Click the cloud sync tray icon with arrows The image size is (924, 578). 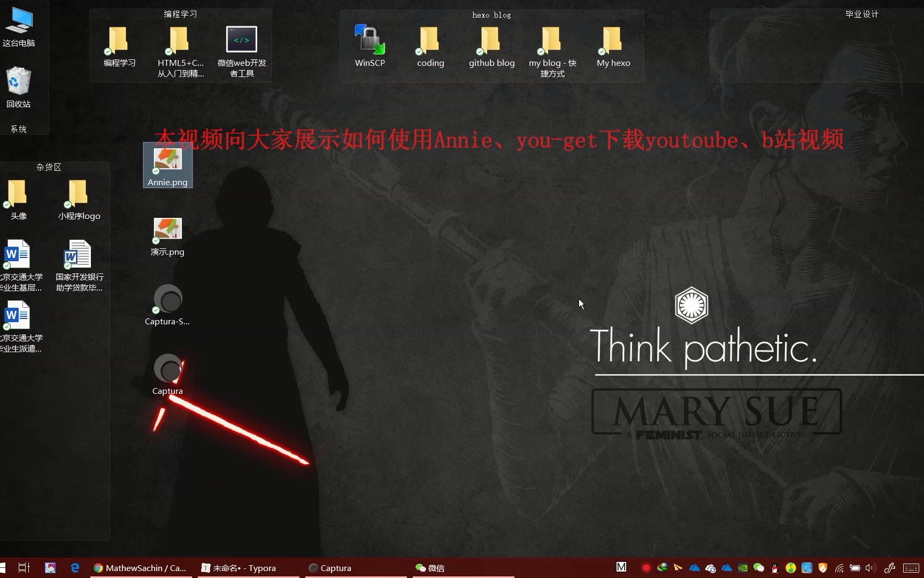(x=710, y=568)
